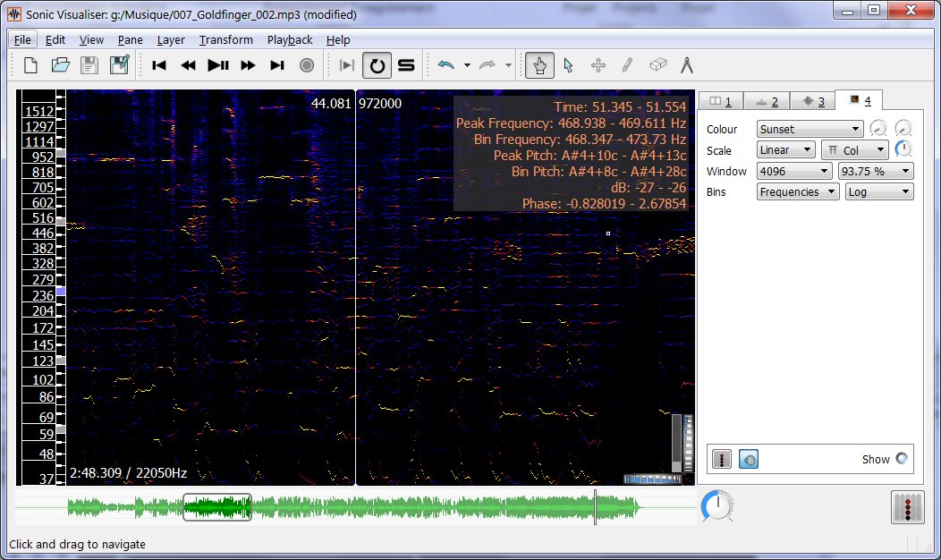Open the File menu
The width and height of the screenshot is (941, 560).
tap(22, 39)
